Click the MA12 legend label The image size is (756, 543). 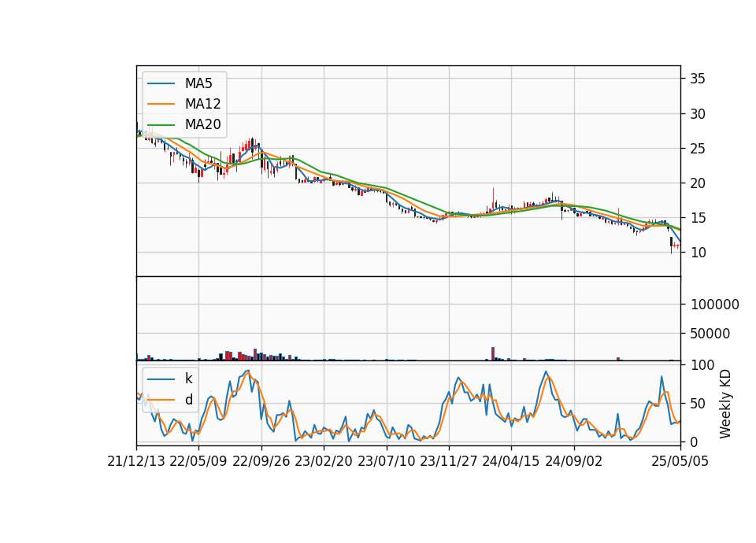(202, 104)
